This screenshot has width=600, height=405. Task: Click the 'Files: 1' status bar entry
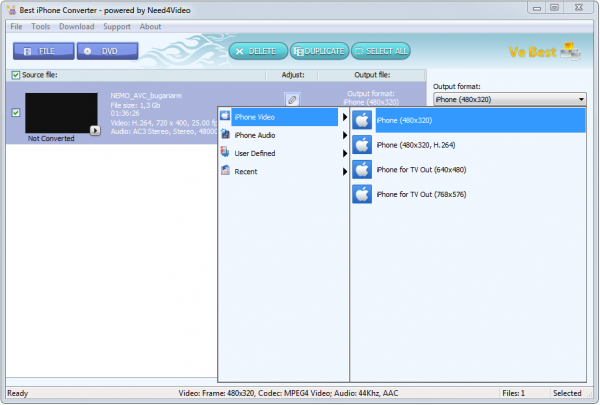point(514,393)
